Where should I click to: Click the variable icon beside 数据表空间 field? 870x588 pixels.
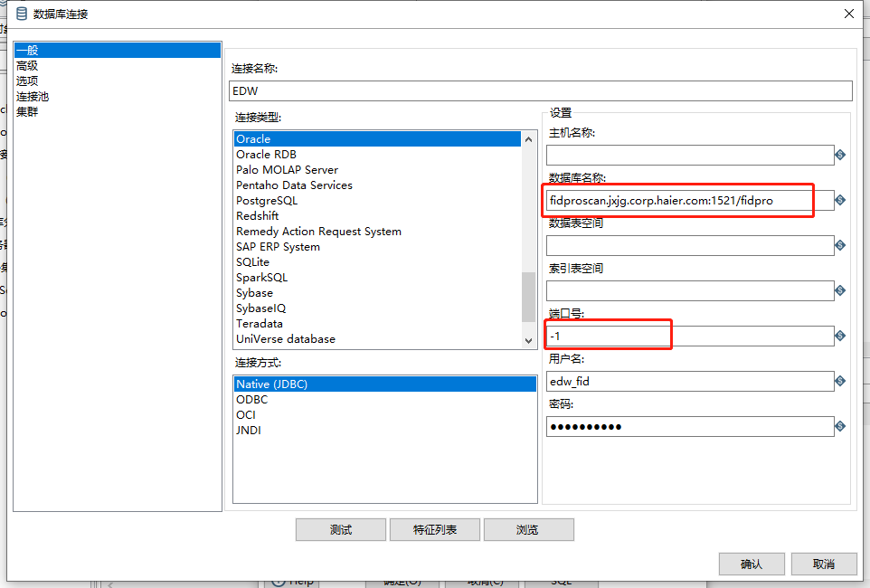point(840,245)
